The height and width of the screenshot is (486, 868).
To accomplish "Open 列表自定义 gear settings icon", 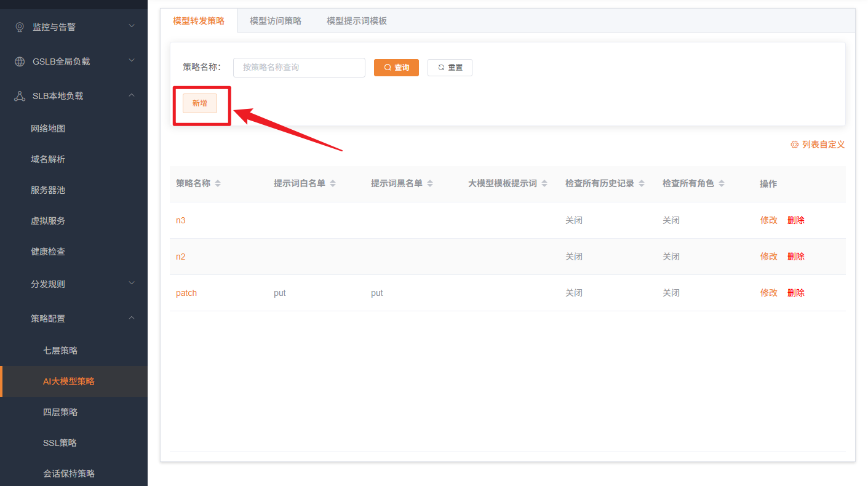I will coord(794,144).
